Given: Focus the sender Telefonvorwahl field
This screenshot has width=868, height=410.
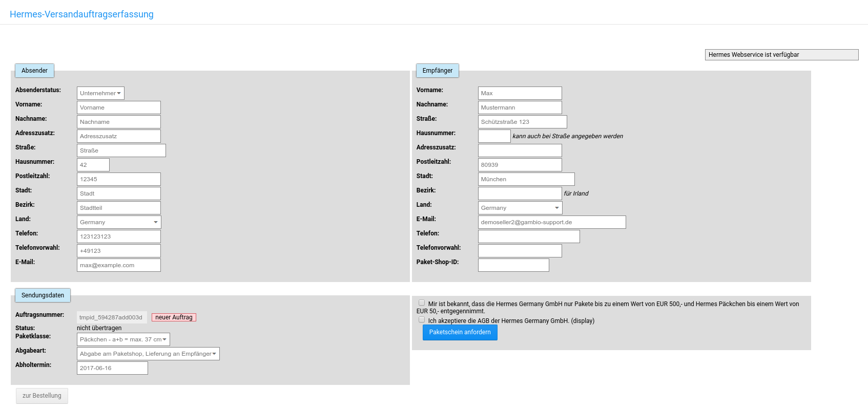Looking at the screenshot, I should point(118,251).
